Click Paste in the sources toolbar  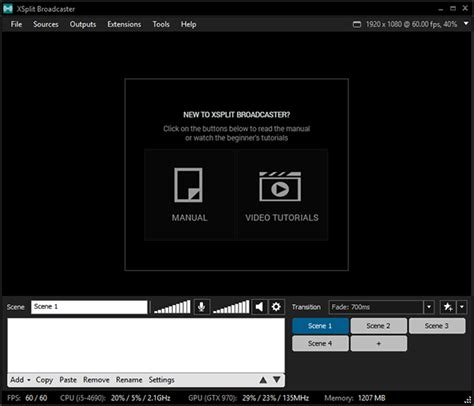[x=68, y=380]
